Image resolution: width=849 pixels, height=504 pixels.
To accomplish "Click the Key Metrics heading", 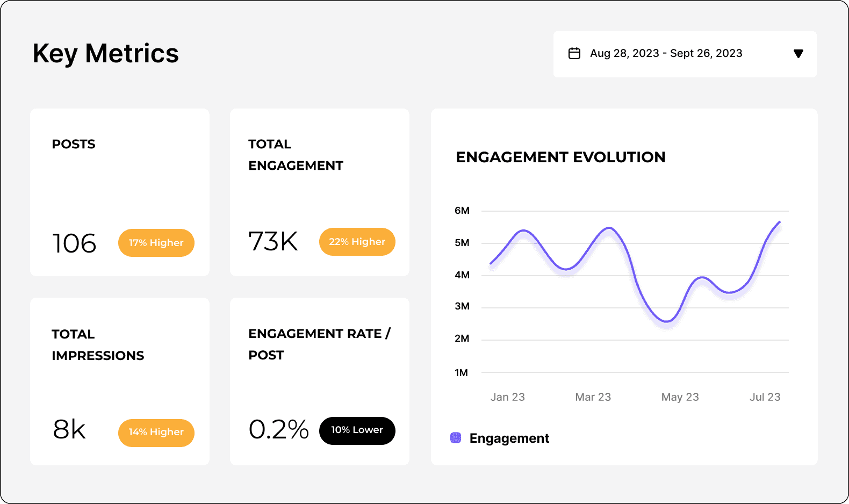I will [106, 54].
